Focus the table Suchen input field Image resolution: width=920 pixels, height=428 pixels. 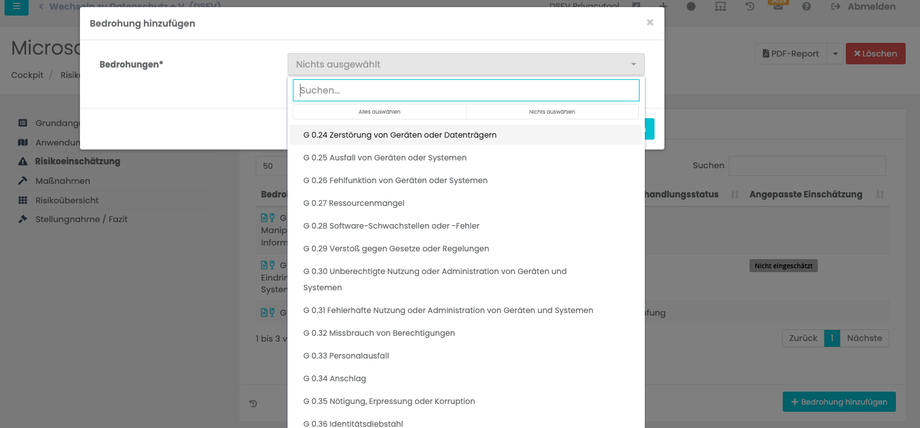pyautogui.click(x=807, y=166)
